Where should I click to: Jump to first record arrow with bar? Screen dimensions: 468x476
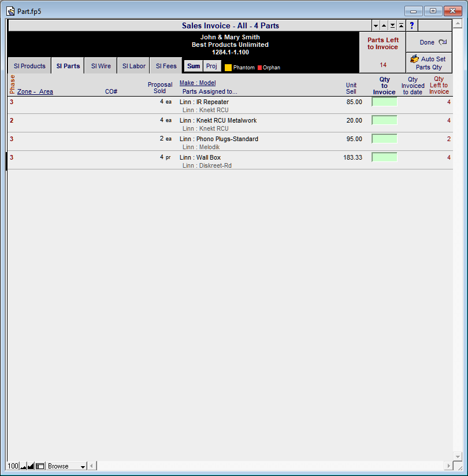(x=401, y=25)
